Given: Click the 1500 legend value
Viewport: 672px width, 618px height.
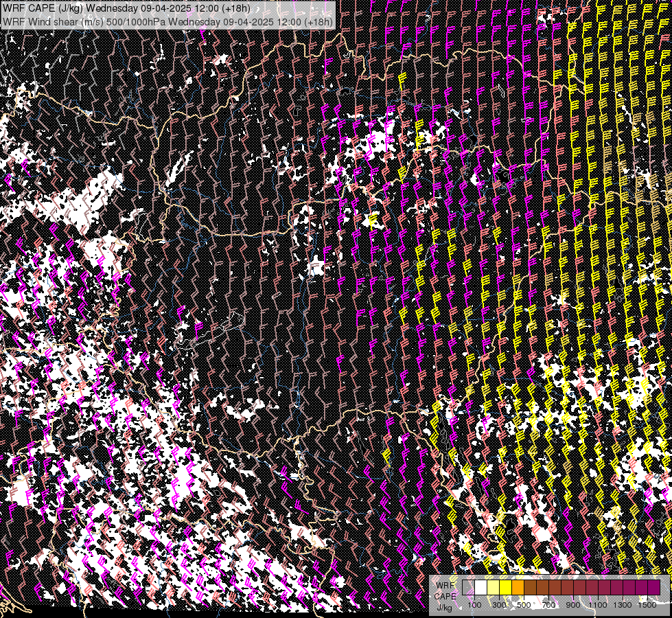Looking at the screenshot, I should click(x=647, y=605).
